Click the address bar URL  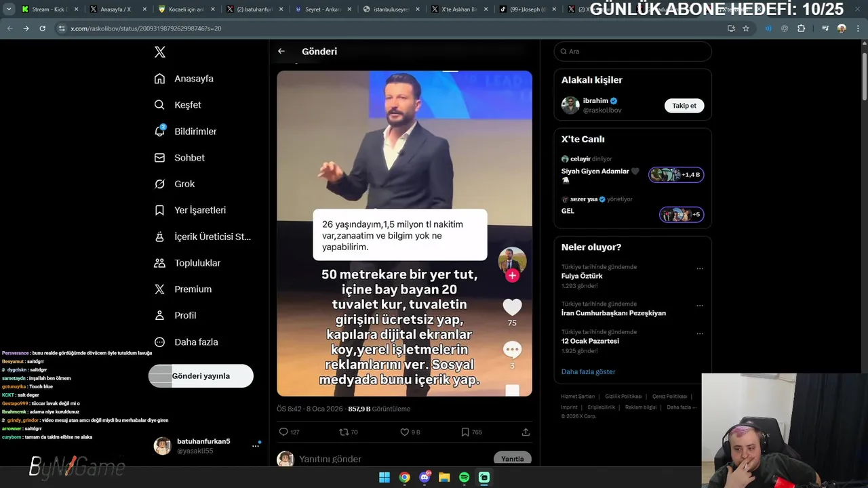tap(146, 28)
